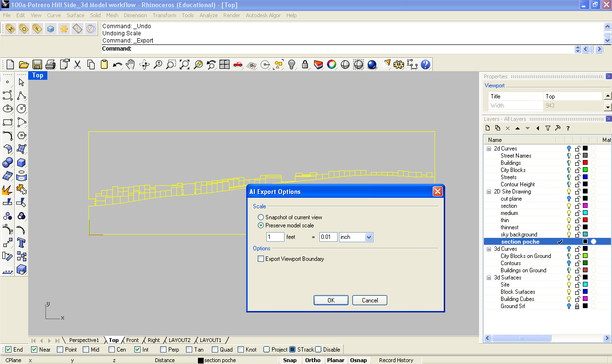This screenshot has width=612, height=364.
Task: Toggle Ortho in the status bar
Action: 313,360
